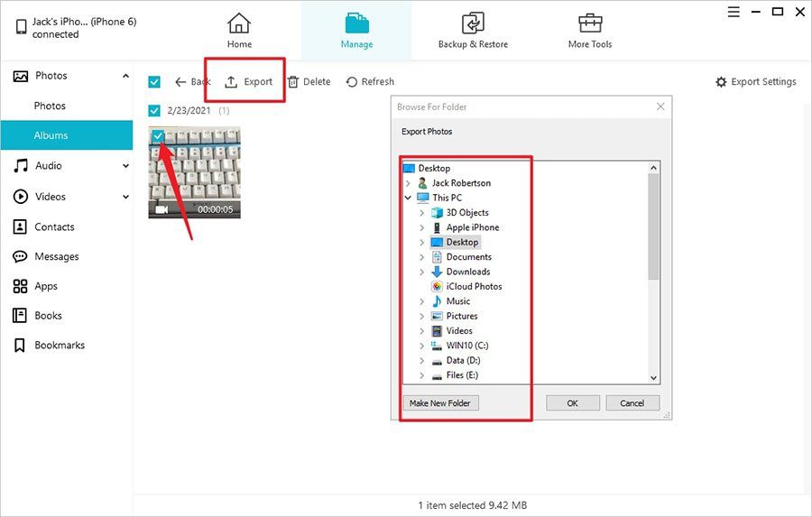The image size is (812, 517).
Task: Open the Videos category
Action: point(51,197)
